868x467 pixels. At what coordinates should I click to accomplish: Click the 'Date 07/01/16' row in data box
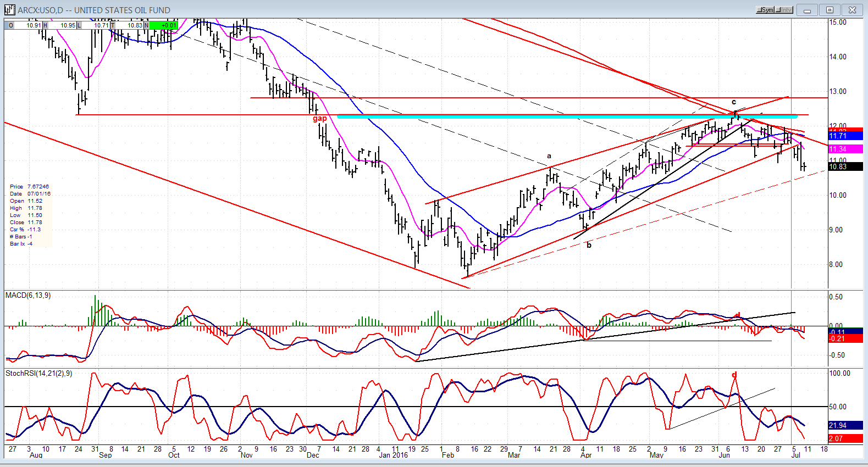[30, 194]
